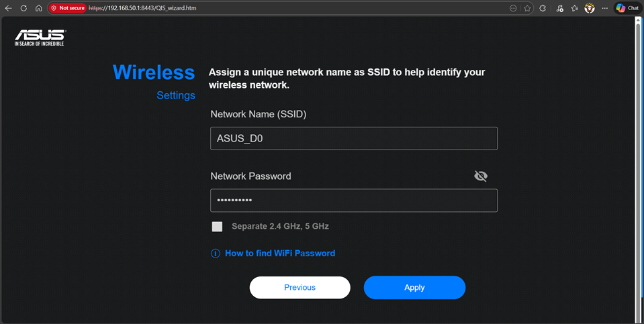Enable Separate 2.4 GHz, 5 GHz checkbox
Viewport: 644px width, 324px height.
(x=217, y=227)
